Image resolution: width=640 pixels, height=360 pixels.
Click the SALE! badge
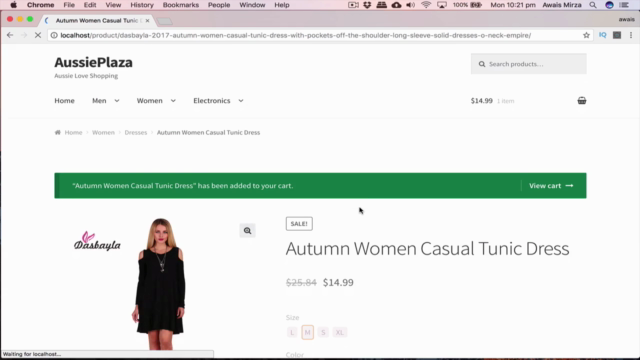[x=299, y=224]
